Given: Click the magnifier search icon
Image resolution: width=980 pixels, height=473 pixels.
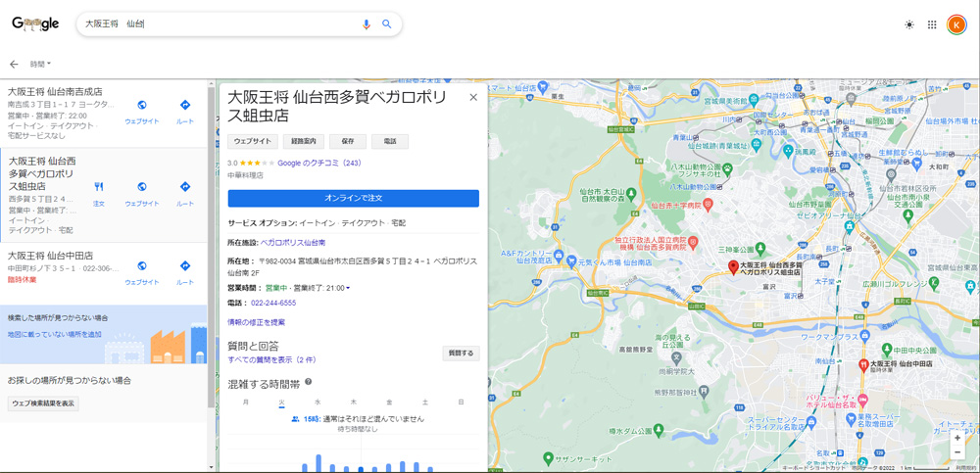Looking at the screenshot, I should pos(387,24).
